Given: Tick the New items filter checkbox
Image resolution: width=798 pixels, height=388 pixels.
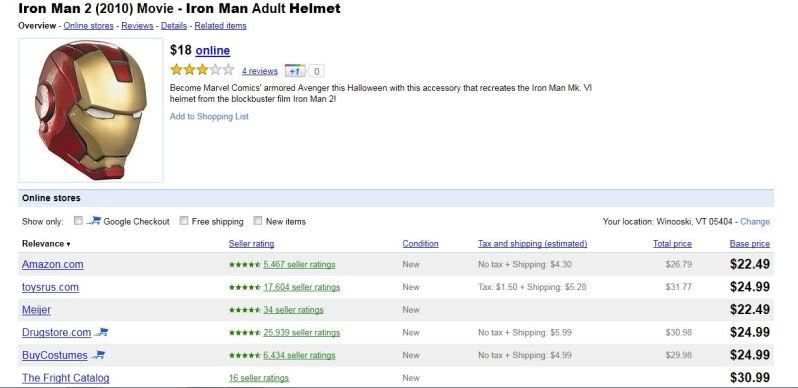Looking at the screenshot, I should [x=258, y=221].
